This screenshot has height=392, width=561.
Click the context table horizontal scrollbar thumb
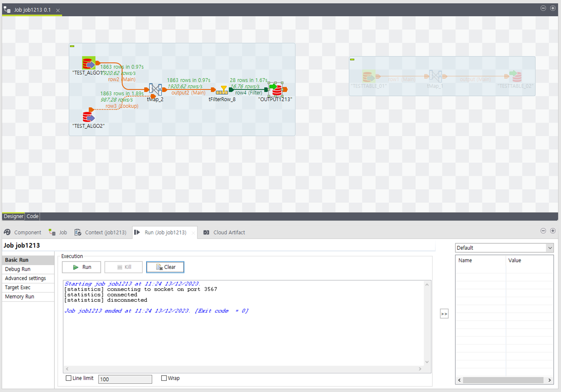503,380
